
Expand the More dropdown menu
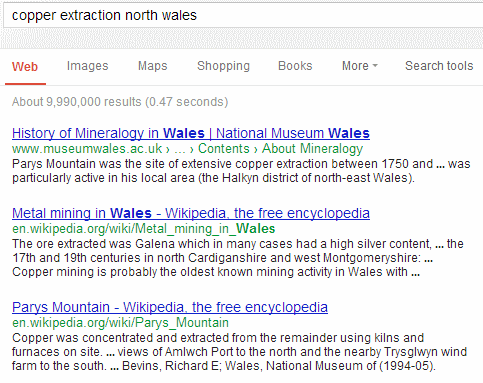click(360, 66)
